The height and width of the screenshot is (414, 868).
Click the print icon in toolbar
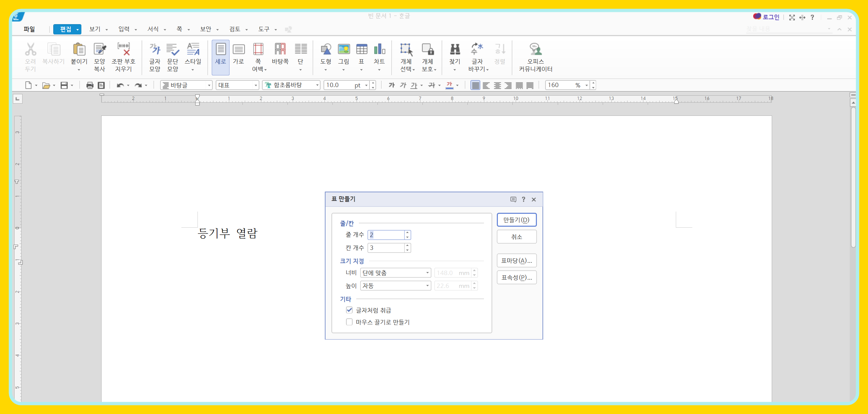click(90, 85)
